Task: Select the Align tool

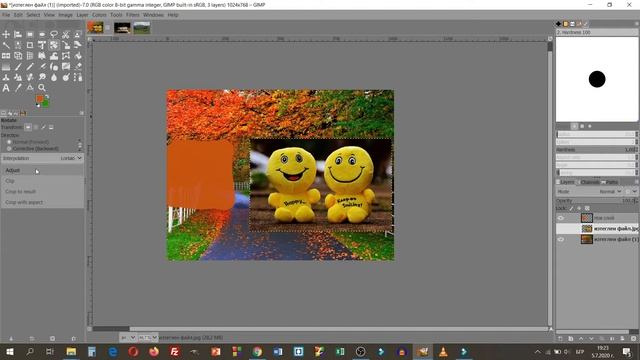Action: click(18, 35)
